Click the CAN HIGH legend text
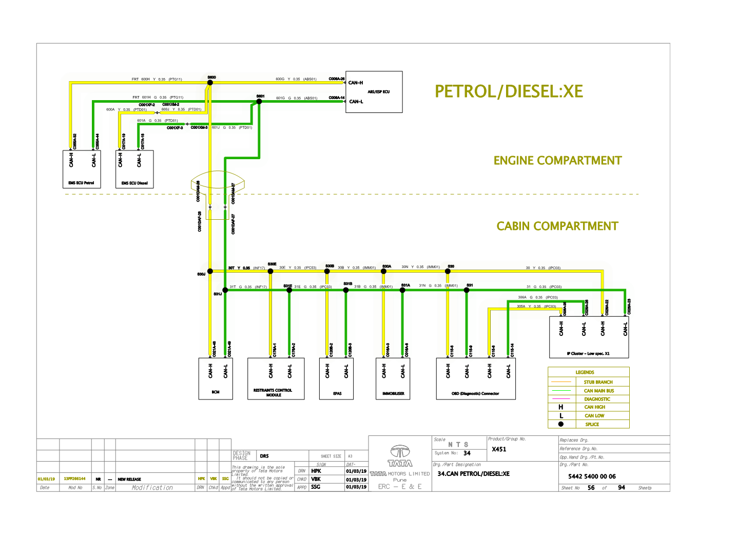Screen dimensions: 756x534 tap(595, 407)
